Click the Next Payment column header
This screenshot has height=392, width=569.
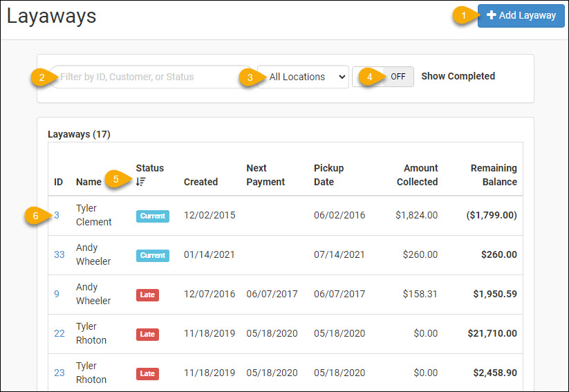click(265, 175)
